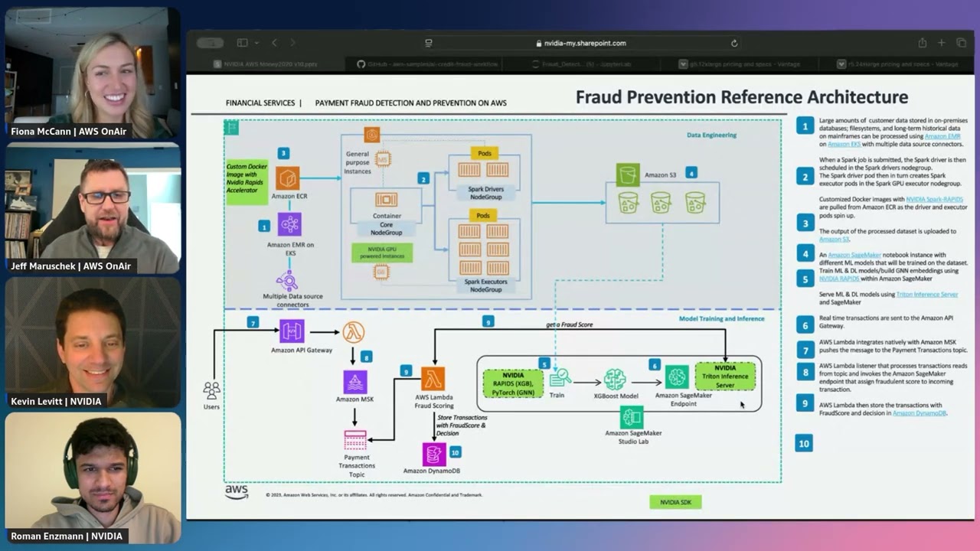Click the Container Core NodeGroup icon
Image resolution: width=980 pixels, height=551 pixels.
[x=386, y=199]
